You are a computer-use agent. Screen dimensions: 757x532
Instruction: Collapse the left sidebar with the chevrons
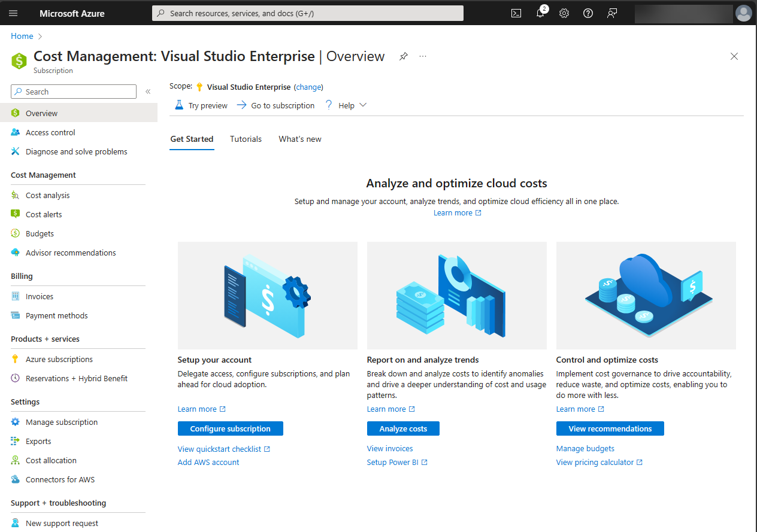coord(148,91)
